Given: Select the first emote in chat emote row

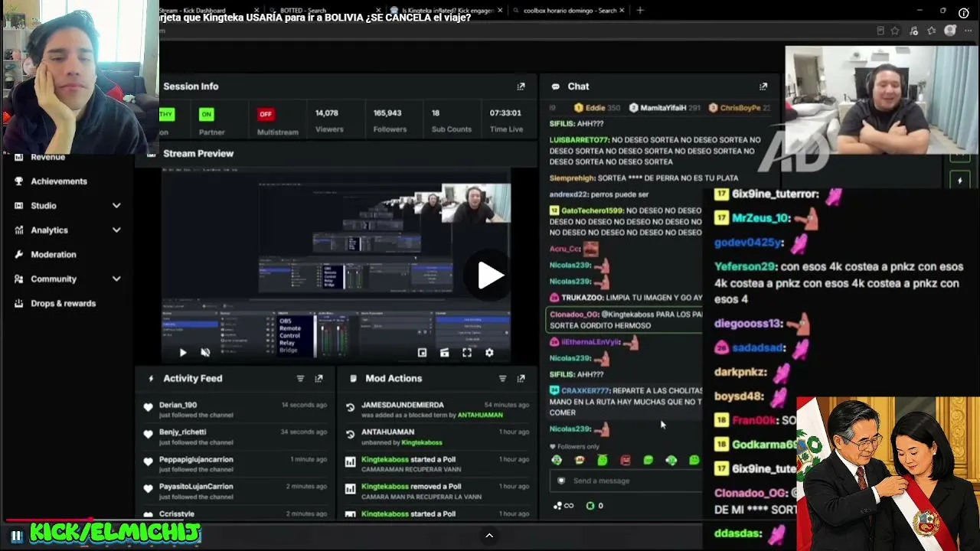Looking at the screenshot, I should pyautogui.click(x=557, y=460).
